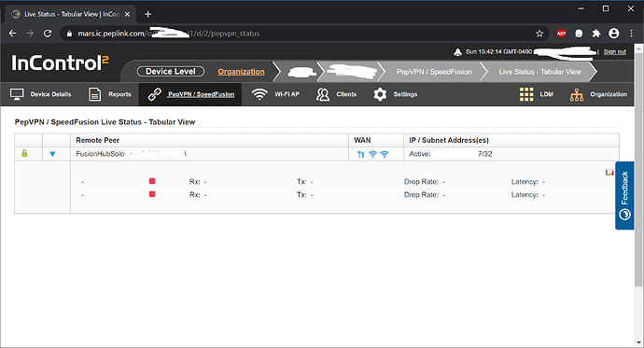The image size is (644, 348).
Task: Close the Live Status browser tab
Action: pos(127,14)
